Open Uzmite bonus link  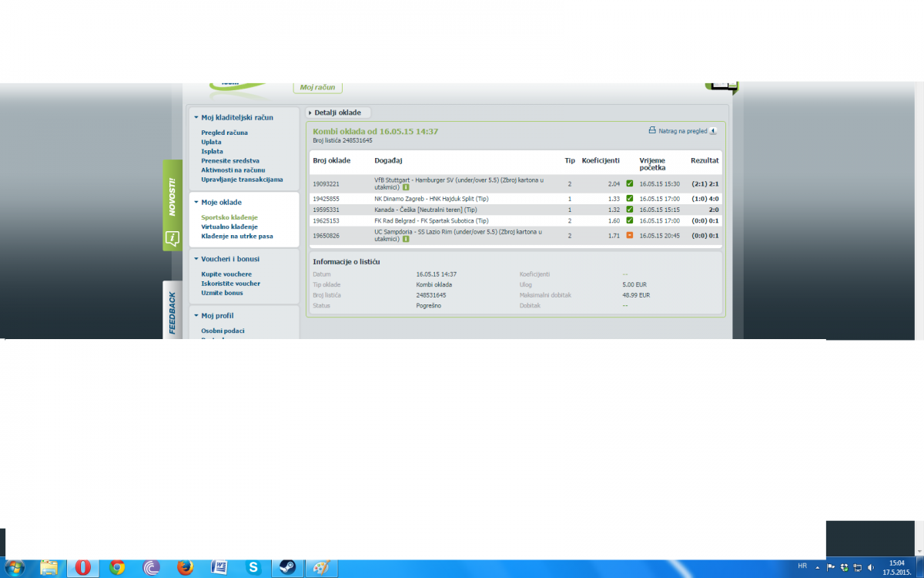point(222,293)
